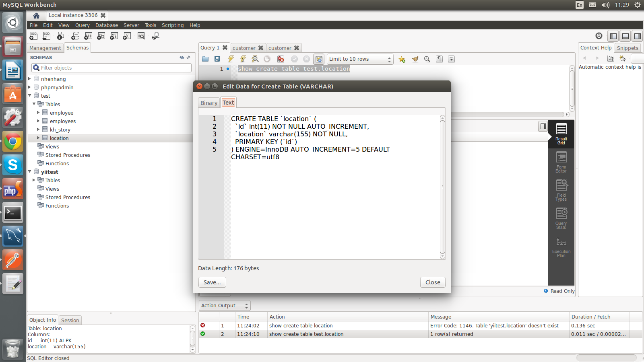Get context help for caret item
The height and width of the screenshot is (362, 644).
click(611, 58)
